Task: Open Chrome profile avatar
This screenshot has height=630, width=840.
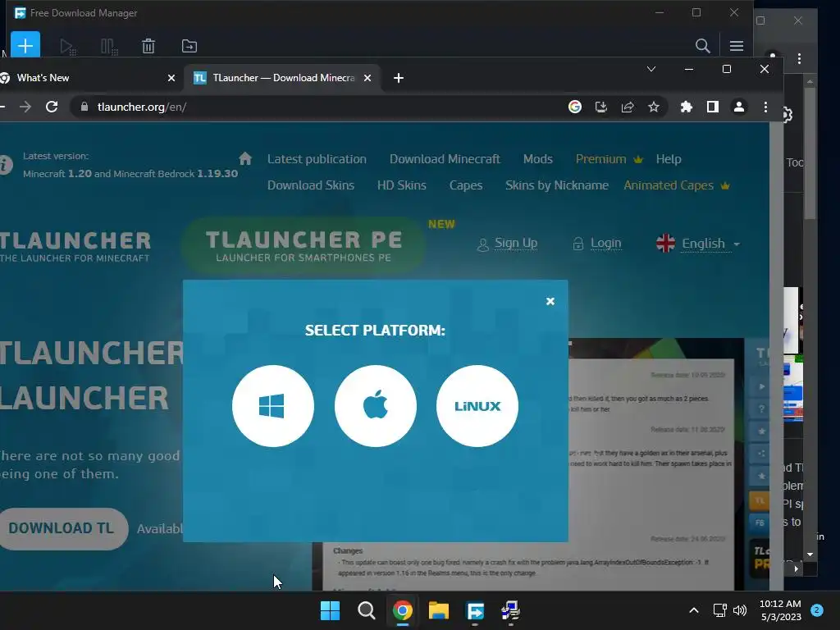Action: point(739,107)
